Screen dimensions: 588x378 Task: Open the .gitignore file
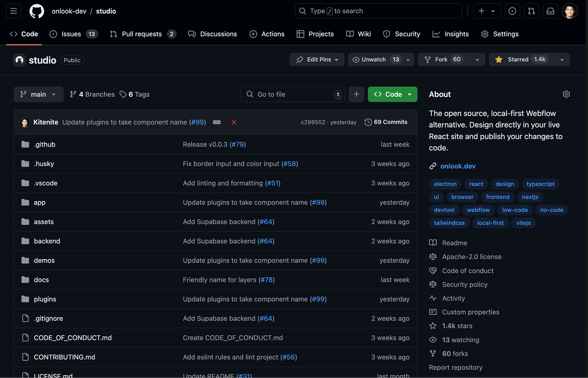click(x=48, y=318)
